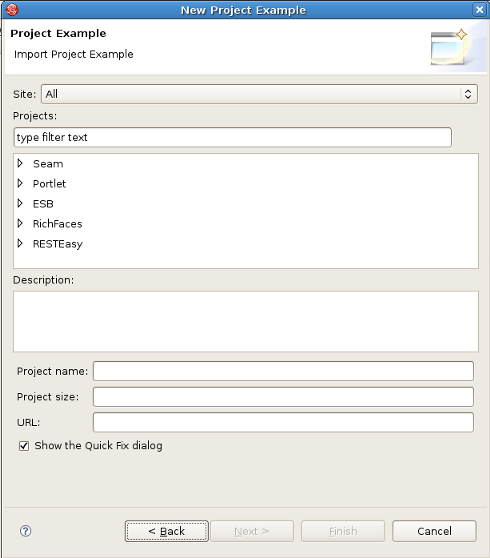Expand the RESTEasy tree node
490x558 pixels.
(20, 243)
